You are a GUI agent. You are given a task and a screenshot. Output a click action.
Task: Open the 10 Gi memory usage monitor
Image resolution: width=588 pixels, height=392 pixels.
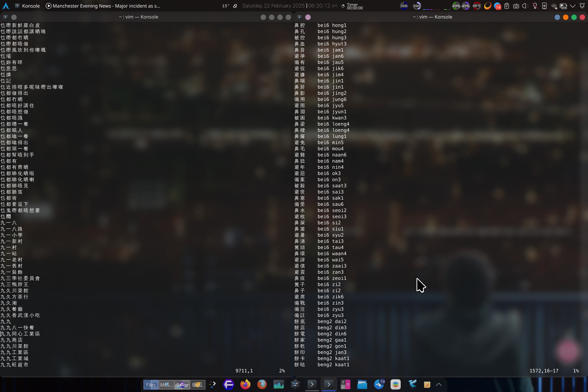[x=404, y=6]
